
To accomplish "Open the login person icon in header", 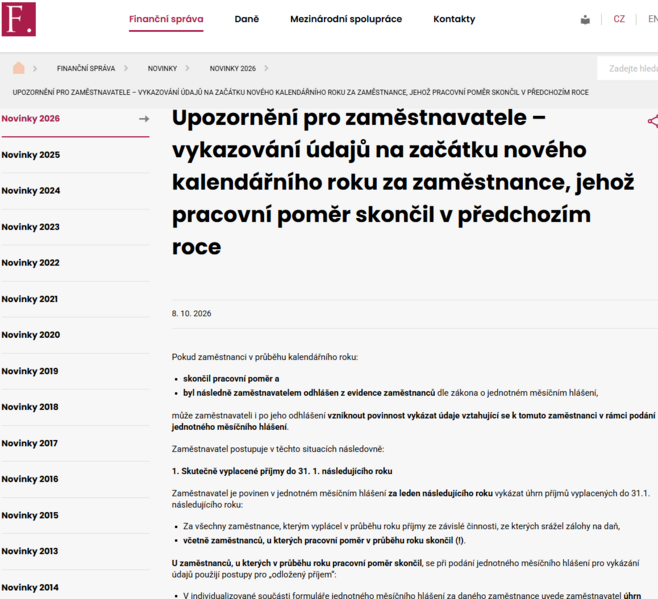I will pyautogui.click(x=585, y=19).
